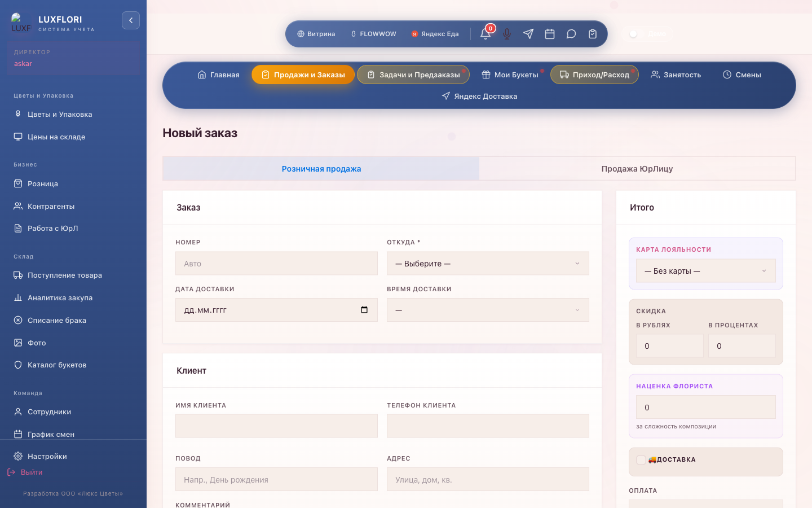812x508 pixels.
Task: Click the paper plane send icon
Action: click(528, 34)
